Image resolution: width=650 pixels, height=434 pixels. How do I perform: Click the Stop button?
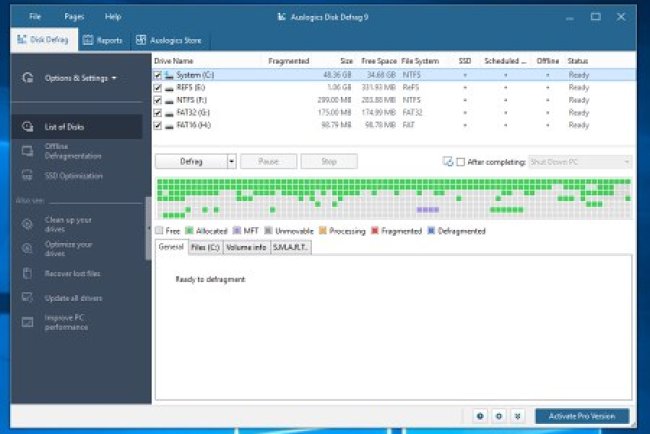click(329, 161)
